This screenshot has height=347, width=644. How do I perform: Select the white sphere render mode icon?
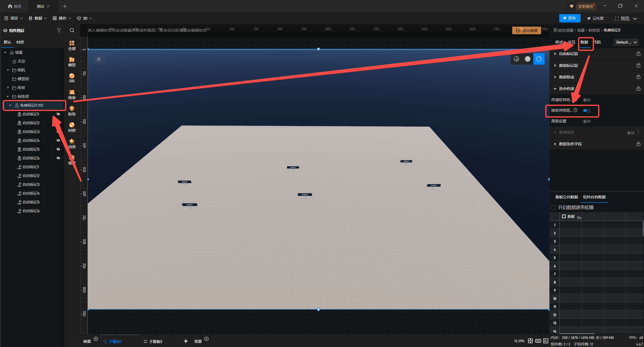528,59
